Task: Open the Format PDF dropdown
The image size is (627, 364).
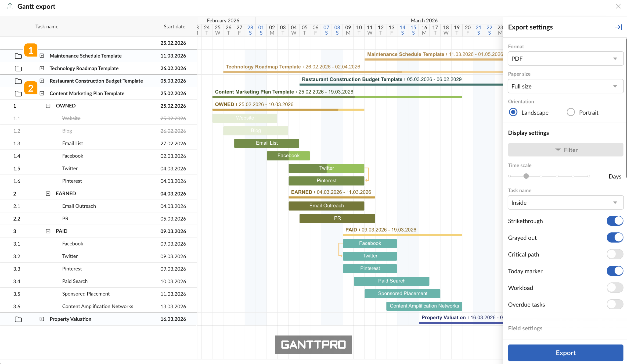Action: click(x=565, y=59)
